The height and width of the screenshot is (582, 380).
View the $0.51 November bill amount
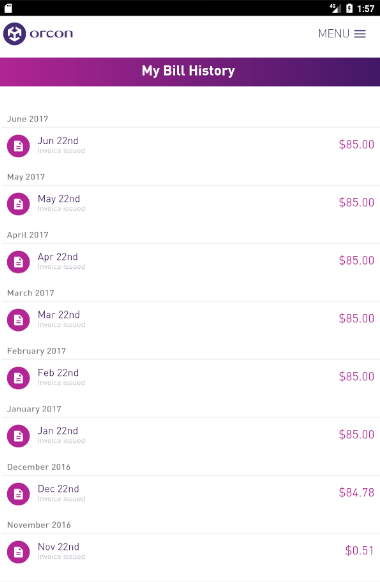[359, 550]
